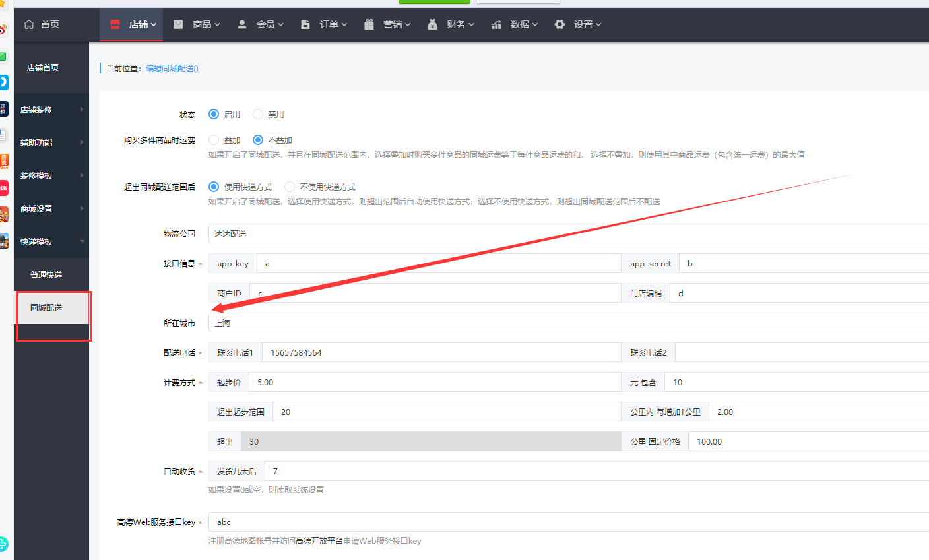The width and height of the screenshot is (929, 560).
Task: Click the 高德Web服务接口key input field
Action: click(x=569, y=522)
